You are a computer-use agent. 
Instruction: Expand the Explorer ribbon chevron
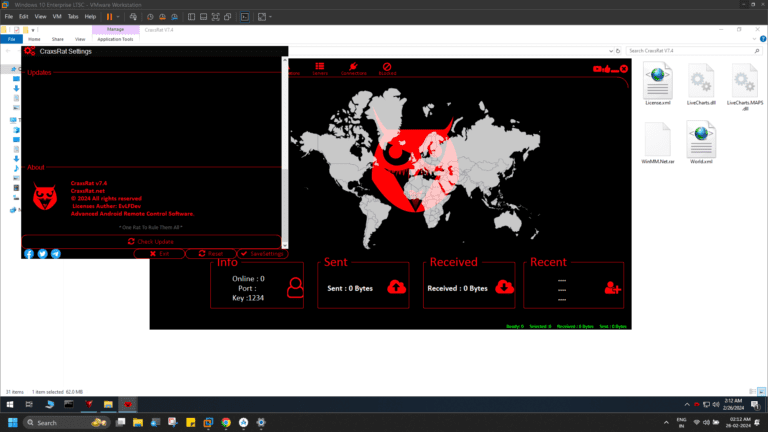tap(754, 39)
